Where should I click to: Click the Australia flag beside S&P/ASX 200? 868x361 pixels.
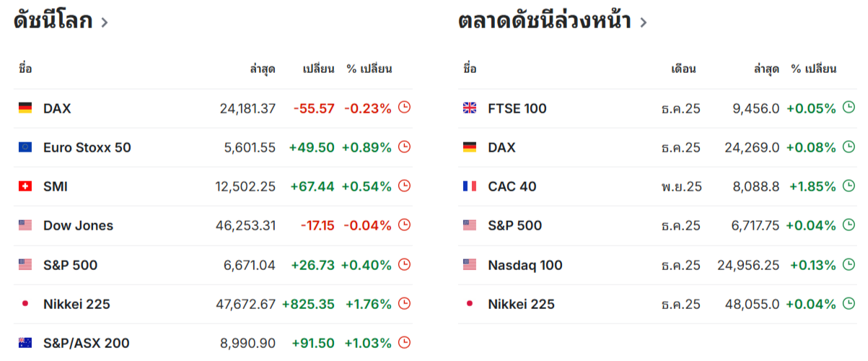25,343
